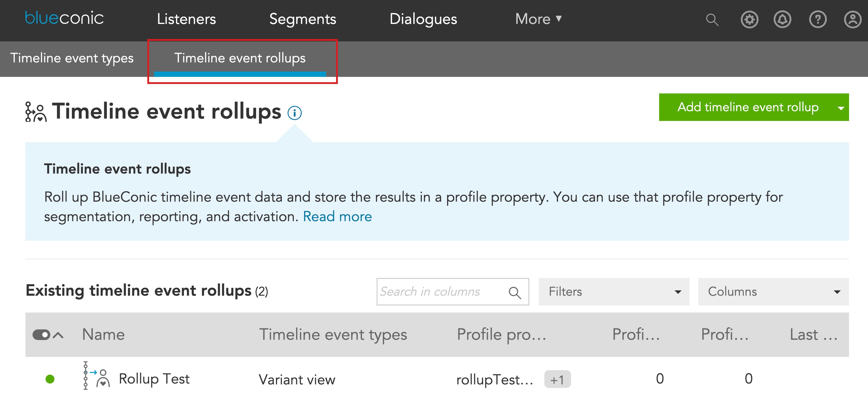This screenshot has width=868, height=398.
Task: Click the info icon beside page title
Action: point(294,113)
